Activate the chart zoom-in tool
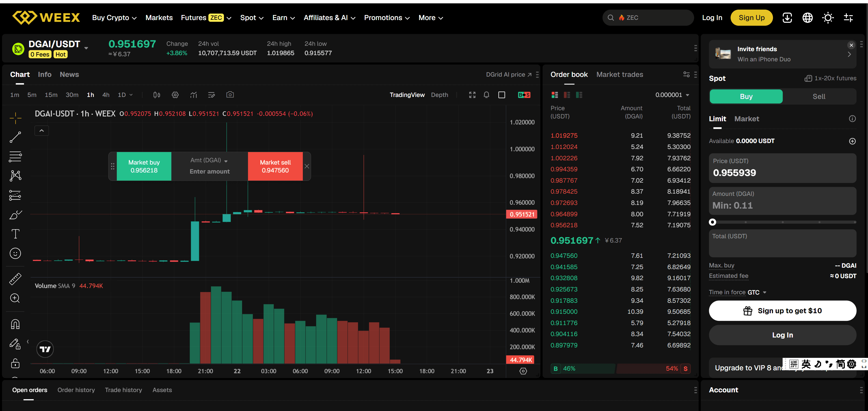Screen dimensions: 868x411 (15, 298)
